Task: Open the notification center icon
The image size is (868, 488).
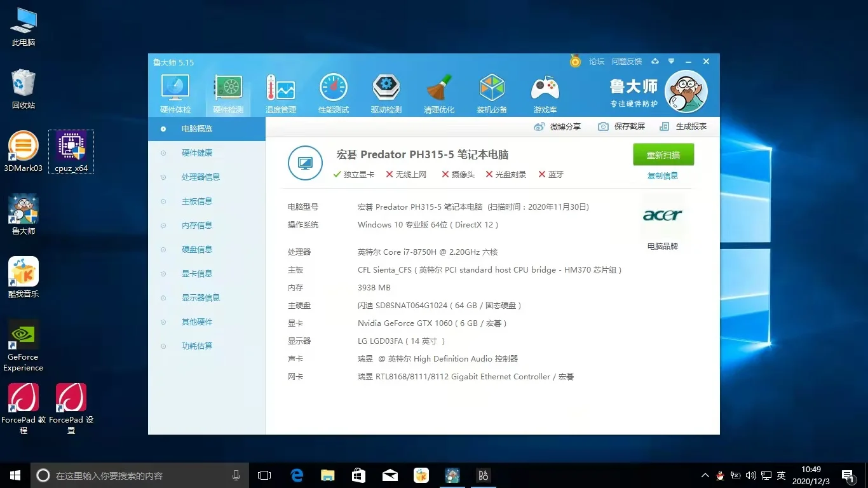Action: point(847,475)
